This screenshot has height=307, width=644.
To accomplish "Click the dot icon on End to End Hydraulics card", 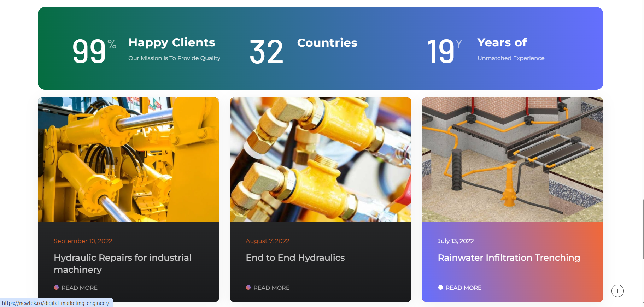I will point(248,288).
